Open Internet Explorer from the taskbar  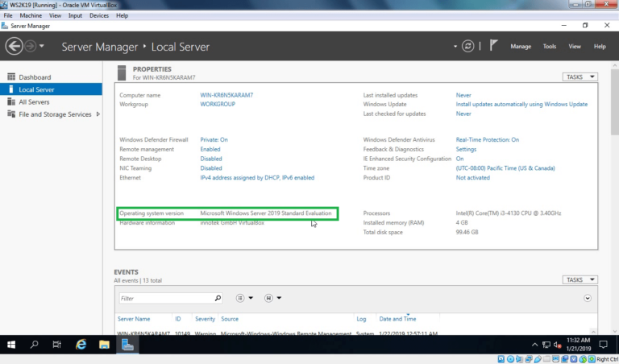pos(81,345)
